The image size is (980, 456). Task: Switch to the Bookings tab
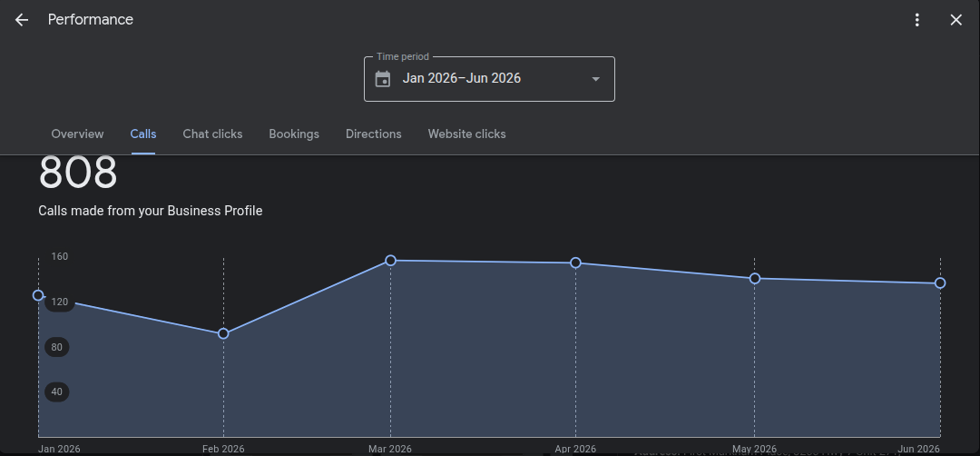tap(294, 134)
